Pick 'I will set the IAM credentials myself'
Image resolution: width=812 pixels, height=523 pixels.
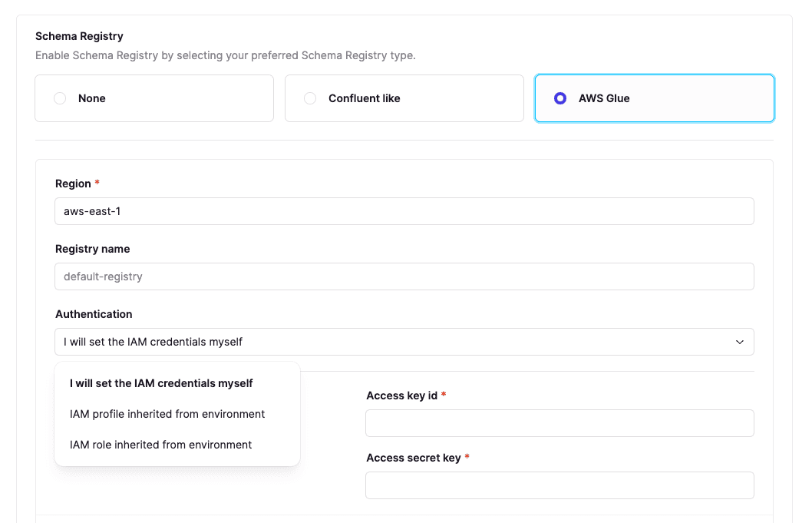(161, 383)
